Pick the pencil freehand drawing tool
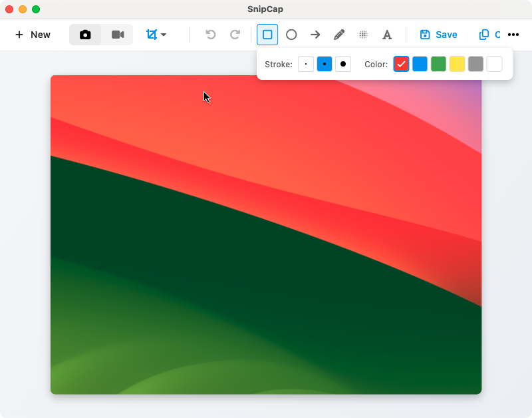This screenshot has width=532, height=418. coord(339,35)
